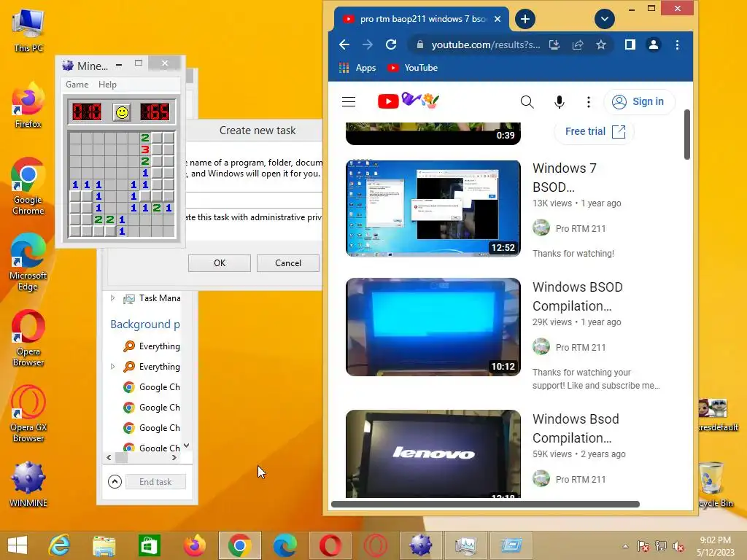
Task: Click Task Manager vertical scroll down arrow
Action: coord(187,446)
